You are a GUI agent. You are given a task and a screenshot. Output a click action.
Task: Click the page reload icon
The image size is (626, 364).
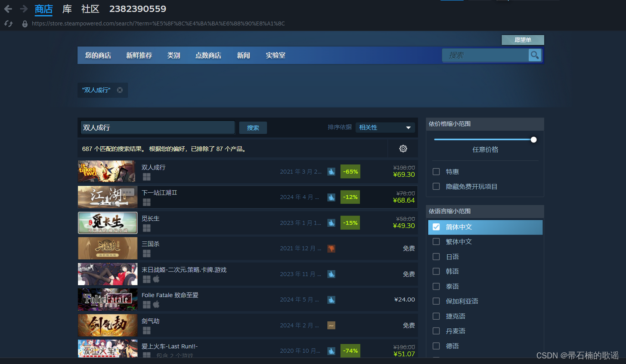pos(8,24)
